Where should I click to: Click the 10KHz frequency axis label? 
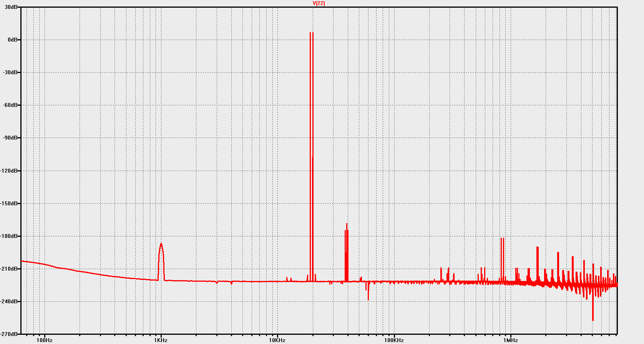[277, 340]
